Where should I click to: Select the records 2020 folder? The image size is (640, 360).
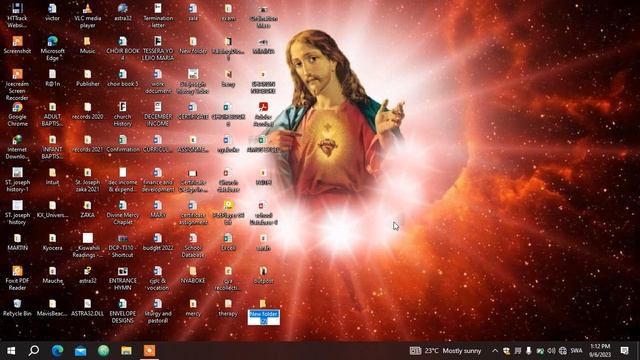(x=87, y=111)
